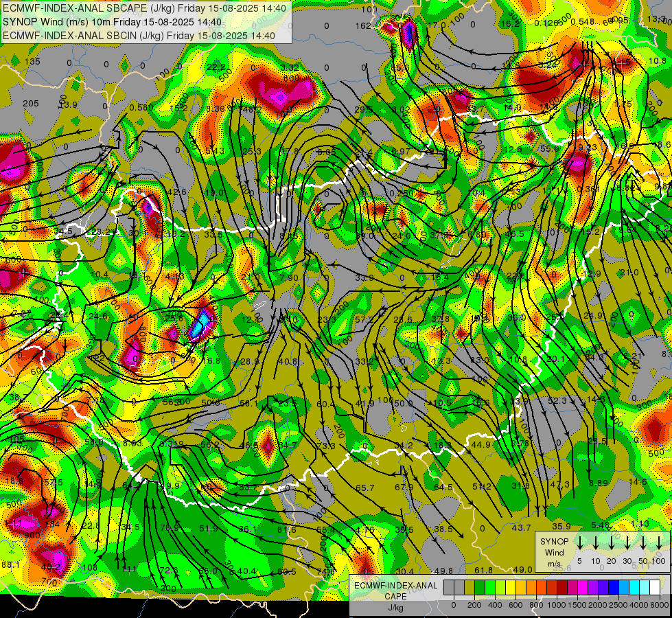Image resolution: width=672 pixels, height=618 pixels.
Task: Pick the dark red swatch right of 1000 tick
Action: coord(562,587)
